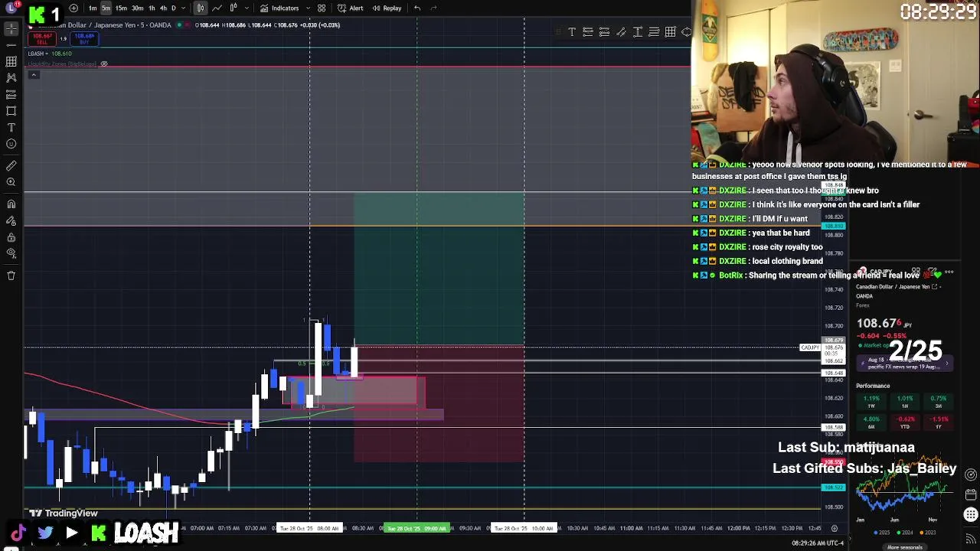The width and height of the screenshot is (980, 551).
Task: Click the trash icon to remove drawings
Action: click(x=11, y=275)
